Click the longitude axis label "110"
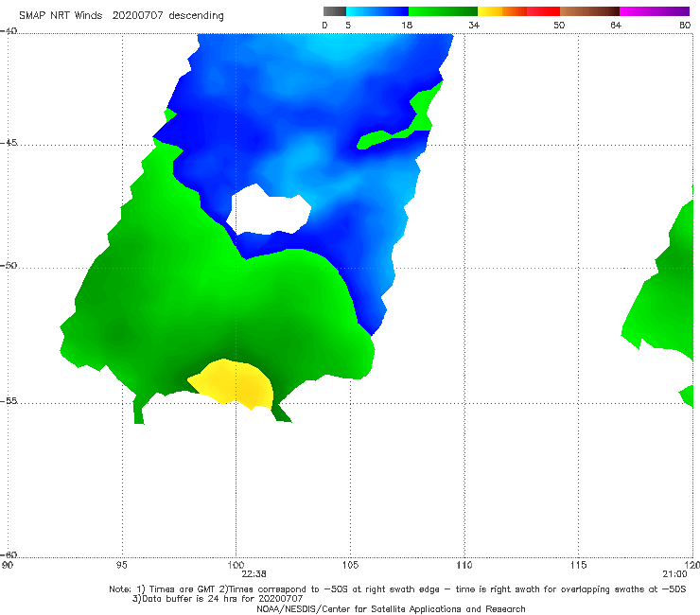The width and height of the screenshot is (700, 615). pos(464,565)
